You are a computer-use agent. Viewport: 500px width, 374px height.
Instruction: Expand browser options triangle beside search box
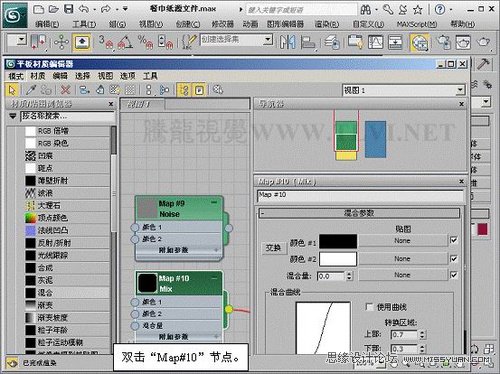[x=13, y=116]
